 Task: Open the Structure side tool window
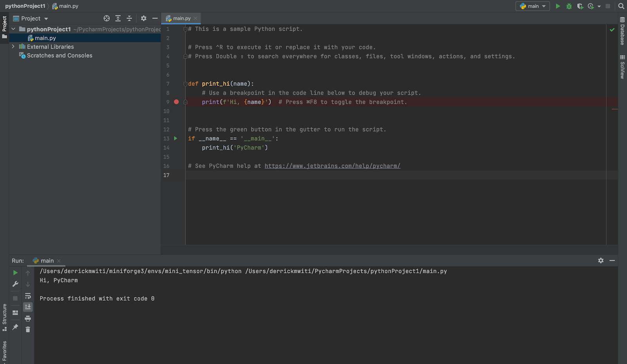[x=4, y=317]
